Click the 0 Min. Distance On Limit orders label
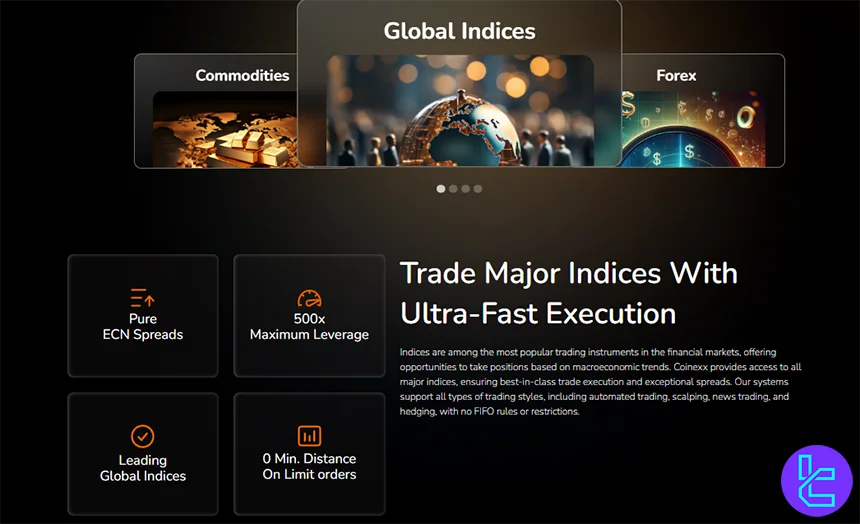 309,466
